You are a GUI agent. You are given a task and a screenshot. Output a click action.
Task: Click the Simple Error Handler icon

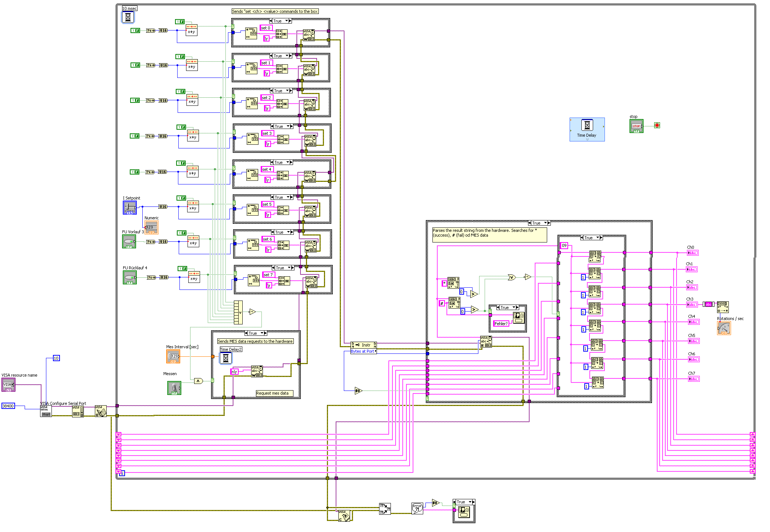tap(417, 508)
